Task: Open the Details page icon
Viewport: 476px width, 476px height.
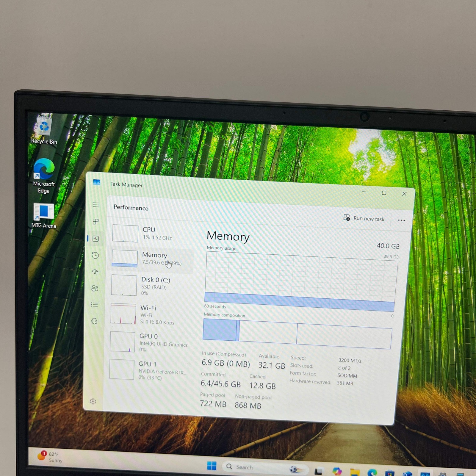Action: (95, 305)
